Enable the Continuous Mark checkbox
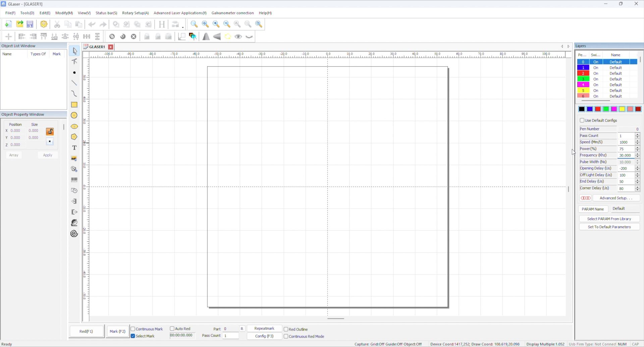644x347 pixels. 133,329
